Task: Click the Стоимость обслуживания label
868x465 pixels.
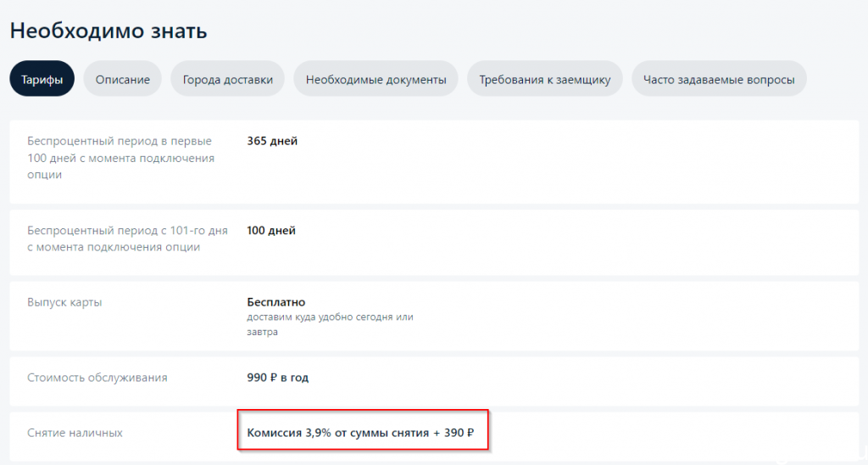Action: [x=97, y=378]
